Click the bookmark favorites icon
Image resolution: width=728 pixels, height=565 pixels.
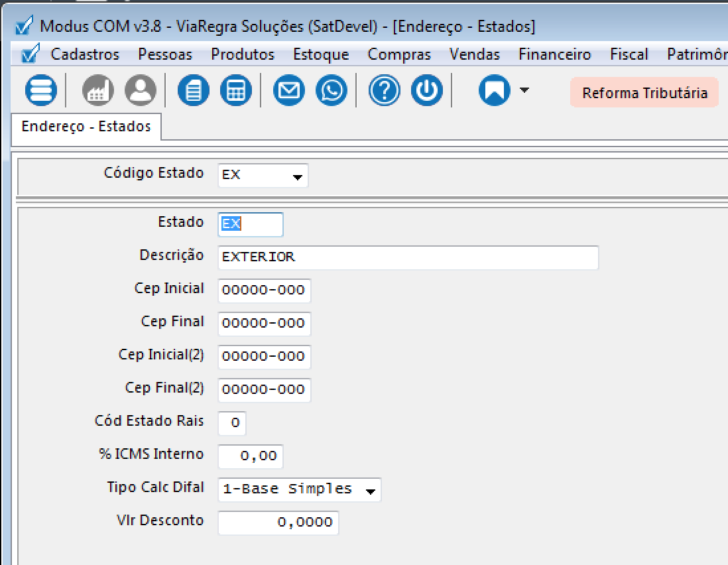pyautogui.click(x=495, y=91)
